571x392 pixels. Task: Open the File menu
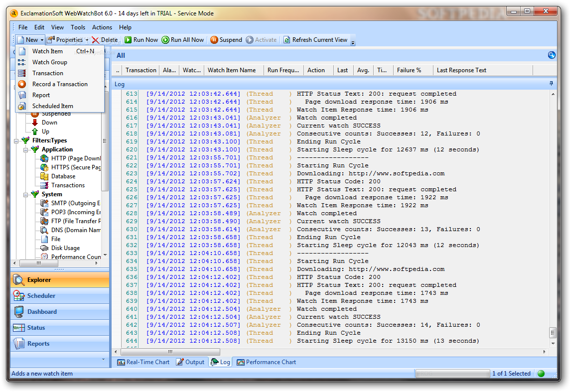coord(22,27)
